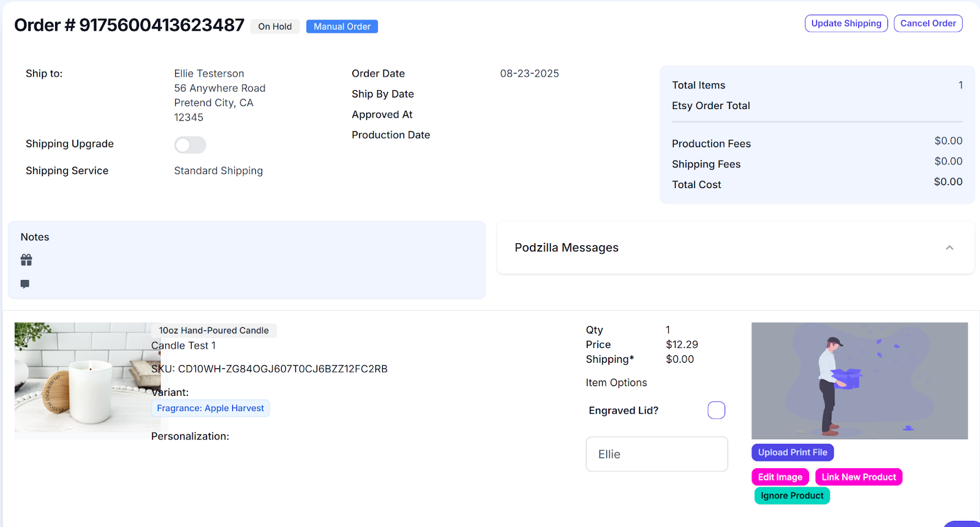Screen dimensions: 980x527
Task: Click the Cancel Order button
Action: (x=928, y=23)
